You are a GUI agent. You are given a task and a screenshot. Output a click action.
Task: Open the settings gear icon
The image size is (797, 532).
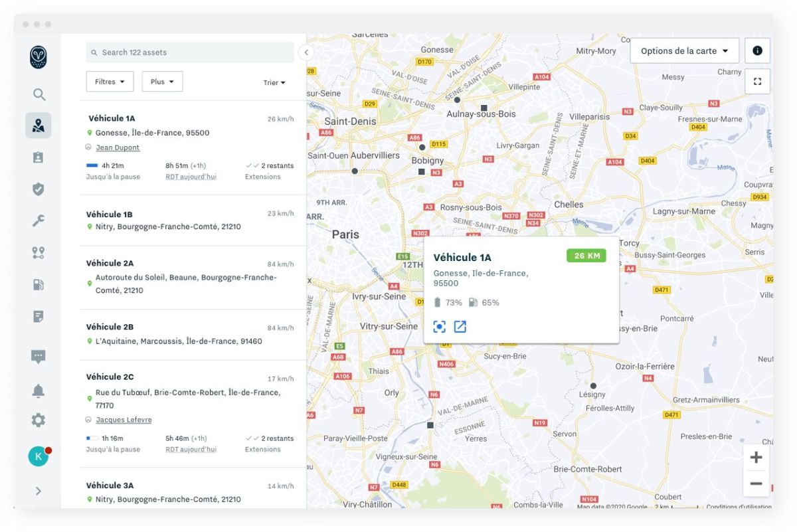point(39,420)
